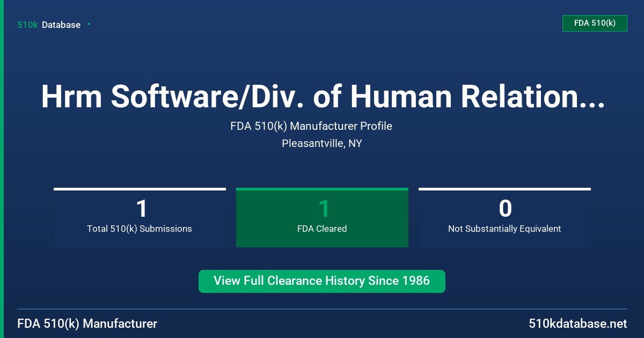Screen dimensions: 644x338
Task: Open the Total 510(k) Submissions card
Action: (x=140, y=218)
